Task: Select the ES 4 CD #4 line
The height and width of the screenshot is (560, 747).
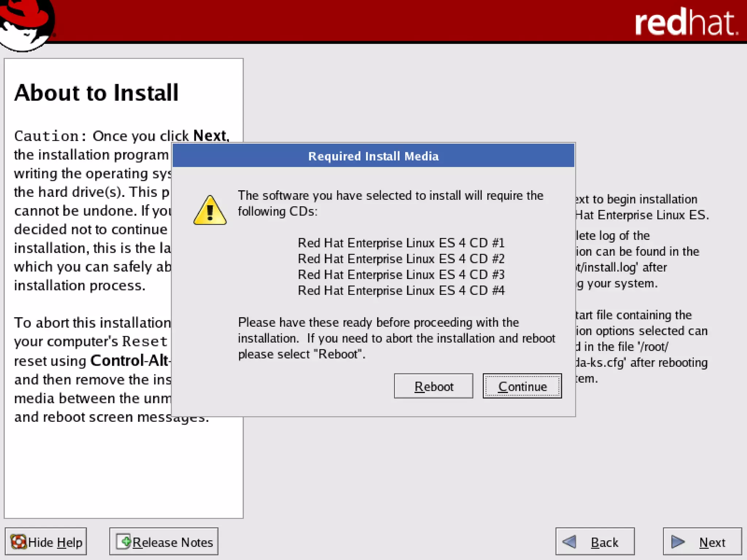Action: [x=401, y=291]
